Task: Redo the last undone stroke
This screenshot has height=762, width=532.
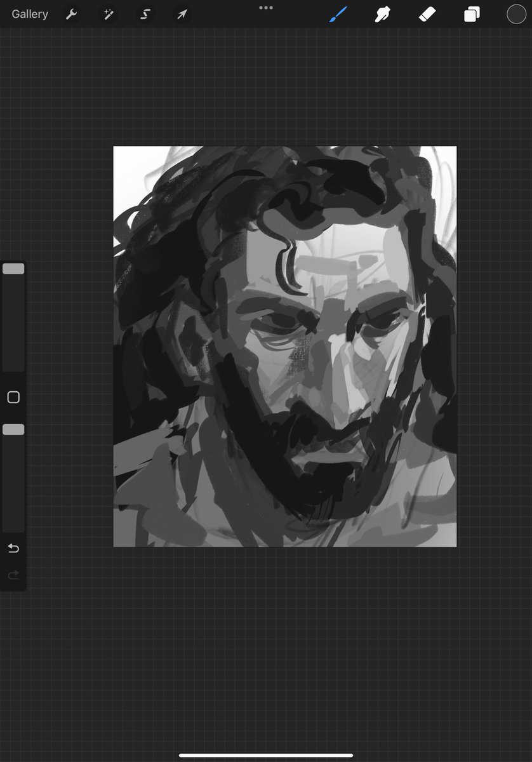Action: (x=13, y=575)
